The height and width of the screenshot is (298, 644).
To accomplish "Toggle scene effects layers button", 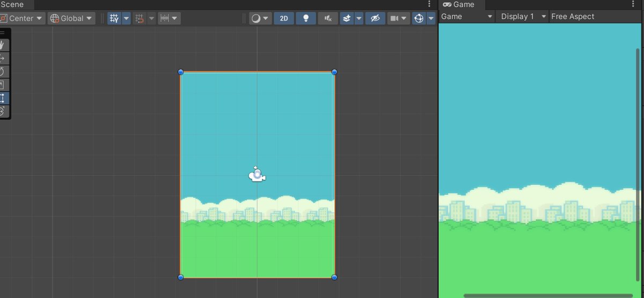I will [x=347, y=18].
